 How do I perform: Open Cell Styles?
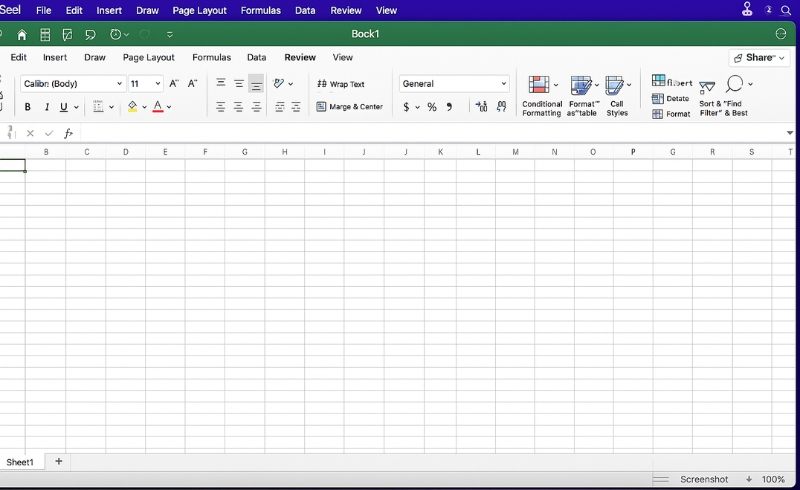coord(617,96)
